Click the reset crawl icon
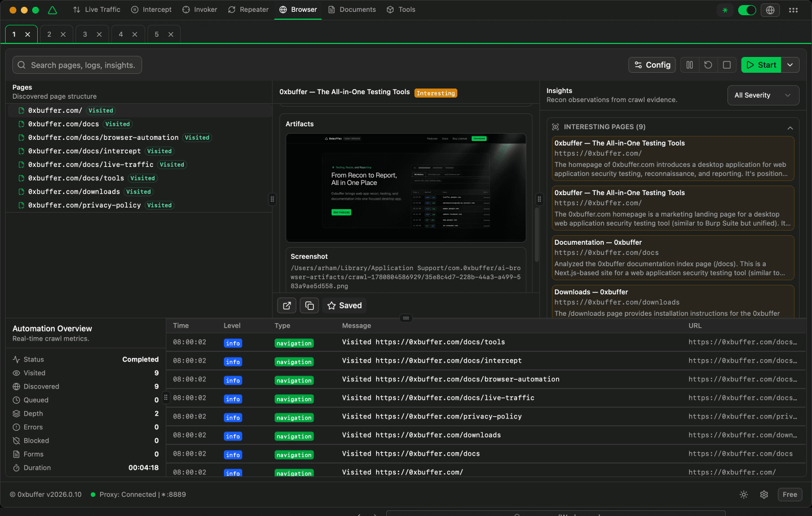Image resolution: width=812 pixels, height=516 pixels. click(x=708, y=65)
